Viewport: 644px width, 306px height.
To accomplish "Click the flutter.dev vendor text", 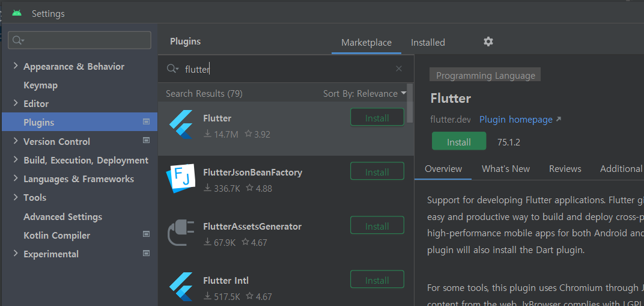I will point(450,120).
